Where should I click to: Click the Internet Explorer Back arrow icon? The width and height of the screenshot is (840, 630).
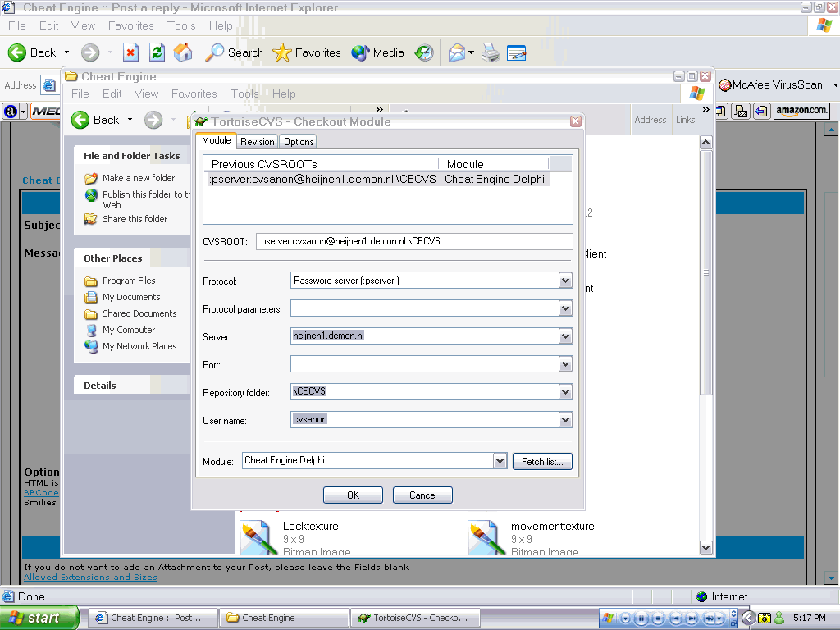pos(17,52)
